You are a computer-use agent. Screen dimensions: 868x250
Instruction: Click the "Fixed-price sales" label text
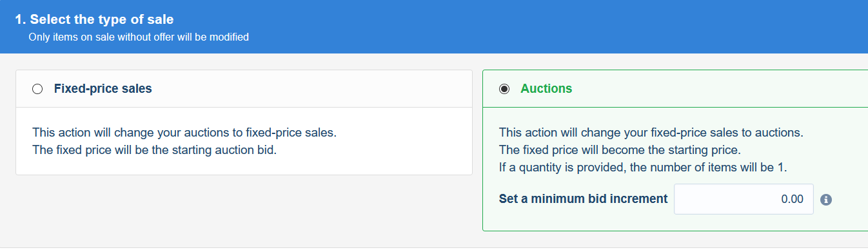(103, 89)
